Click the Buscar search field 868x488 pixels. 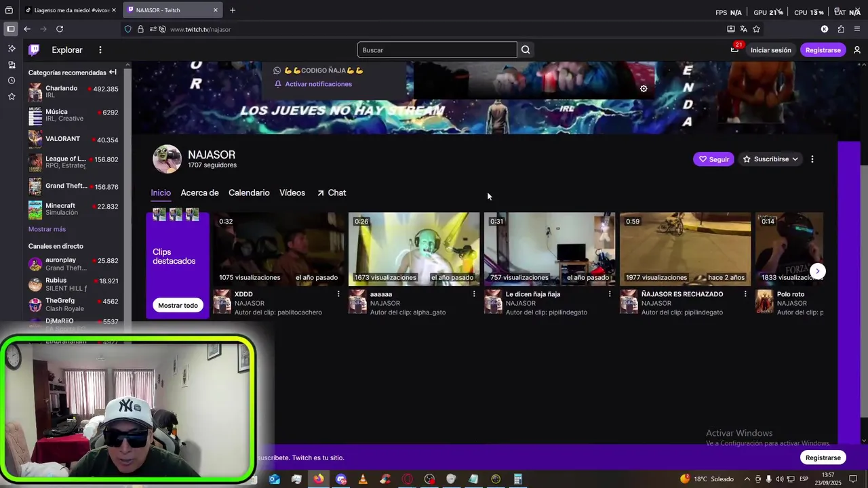437,49
